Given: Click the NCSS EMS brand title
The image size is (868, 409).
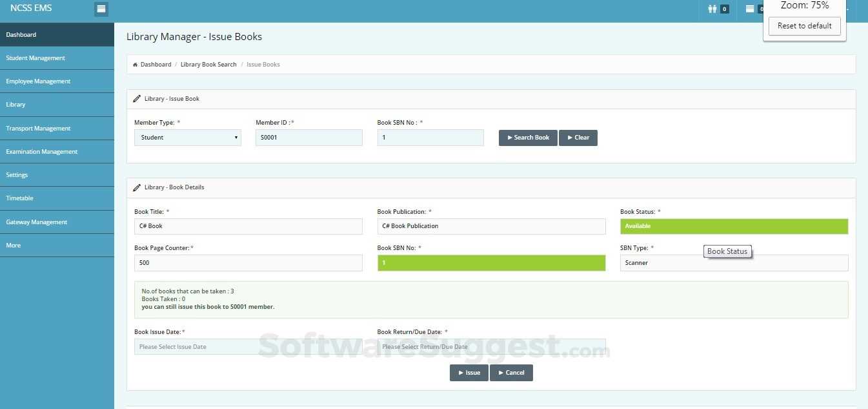Looking at the screenshot, I should point(31,8).
